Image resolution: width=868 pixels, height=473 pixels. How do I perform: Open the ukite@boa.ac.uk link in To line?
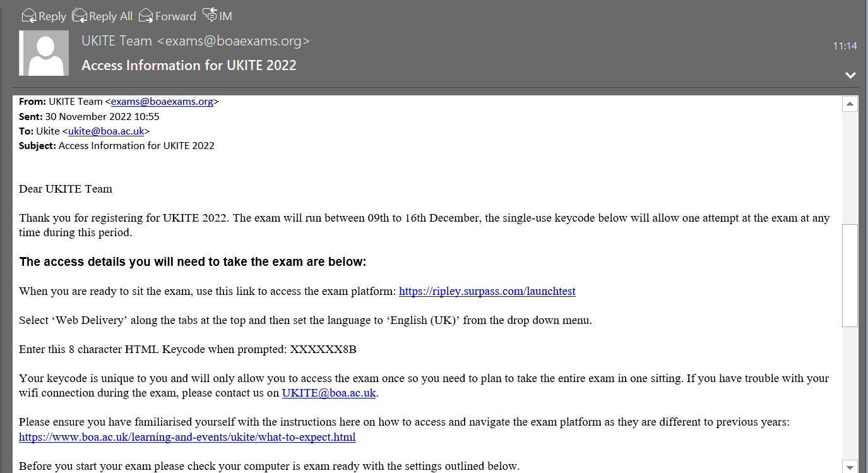click(107, 131)
